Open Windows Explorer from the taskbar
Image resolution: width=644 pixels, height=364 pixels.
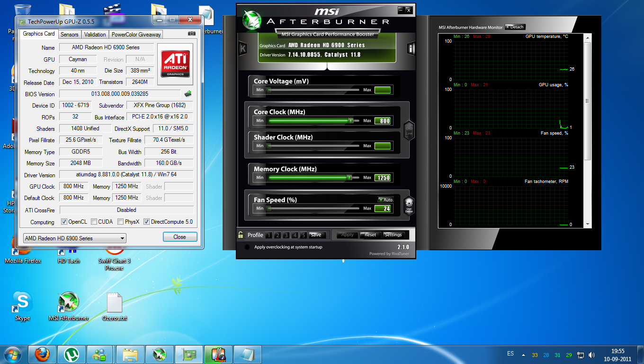coord(130,354)
